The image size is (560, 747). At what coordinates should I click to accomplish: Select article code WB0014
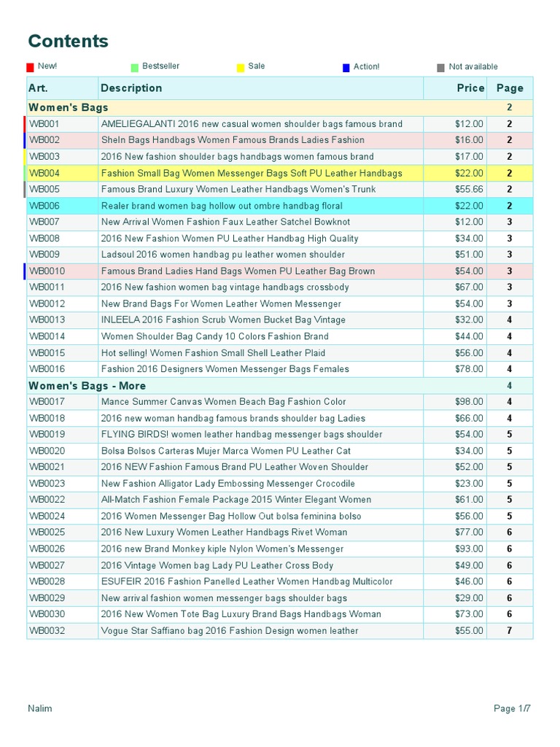(x=47, y=336)
